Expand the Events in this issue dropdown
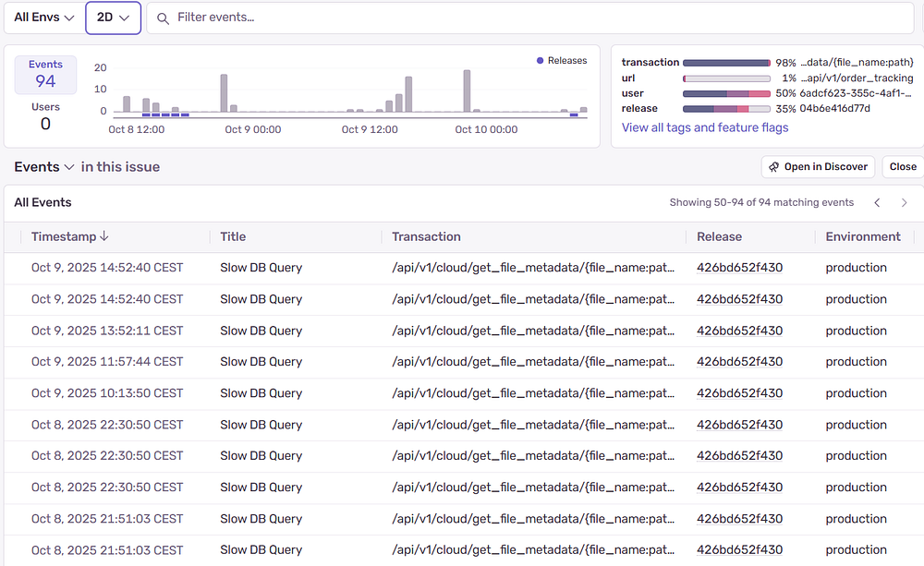Image resolution: width=924 pixels, height=566 pixels. tap(43, 167)
